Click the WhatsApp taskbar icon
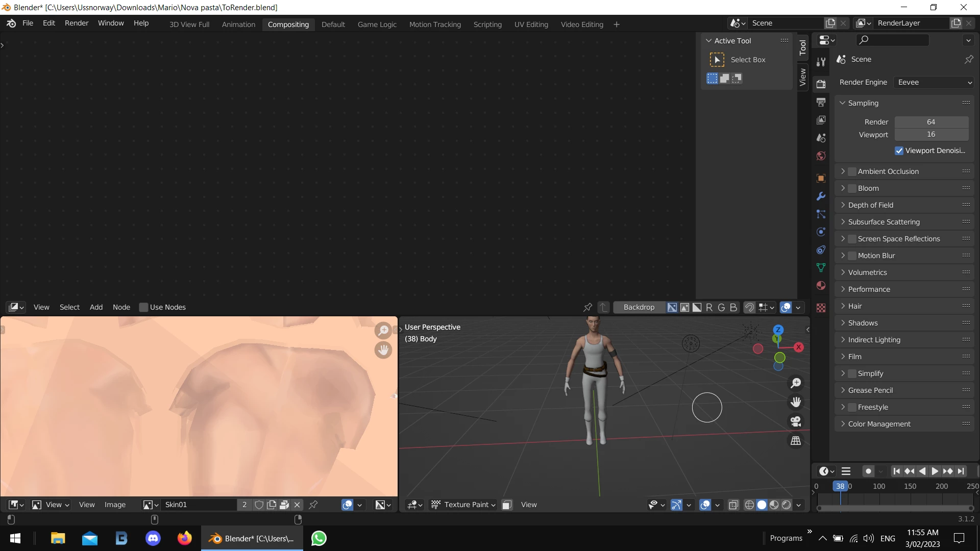 tap(318, 538)
